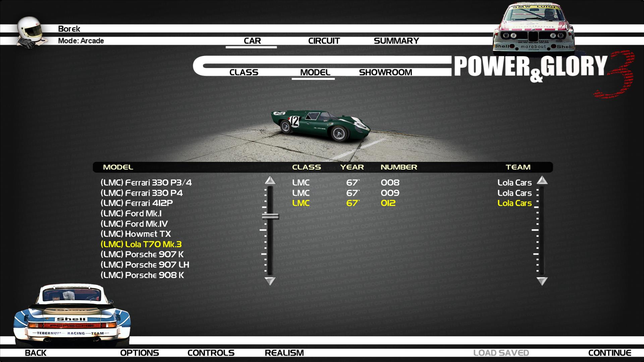Viewport: 644px width, 362px height.
Task: Switch to the CIRCUIT tab
Action: (324, 41)
